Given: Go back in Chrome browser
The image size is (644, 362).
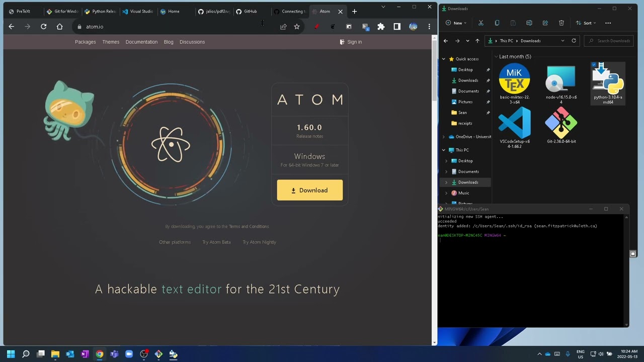Looking at the screenshot, I should [x=12, y=27].
